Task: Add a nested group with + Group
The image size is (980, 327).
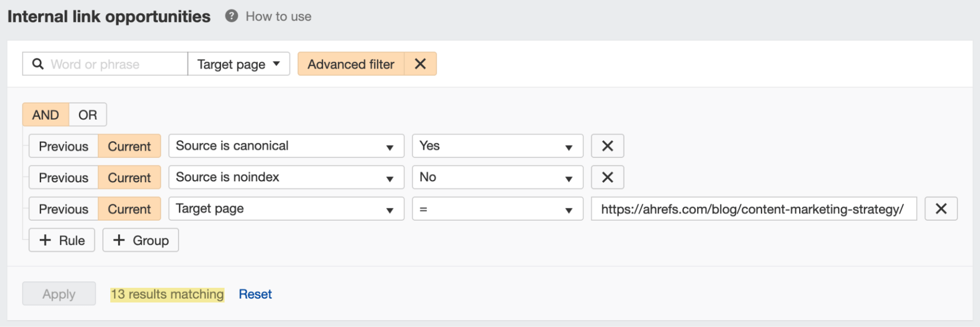Action: point(140,240)
